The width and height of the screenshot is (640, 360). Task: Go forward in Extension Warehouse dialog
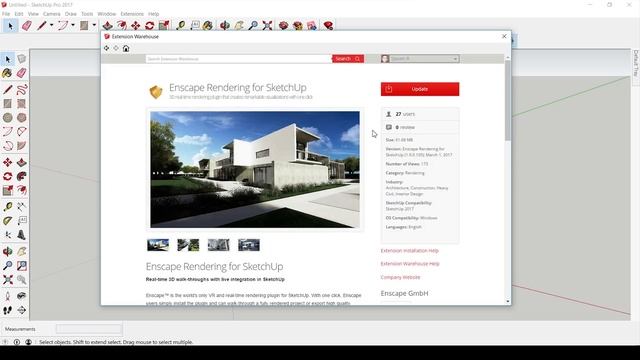coord(116,48)
